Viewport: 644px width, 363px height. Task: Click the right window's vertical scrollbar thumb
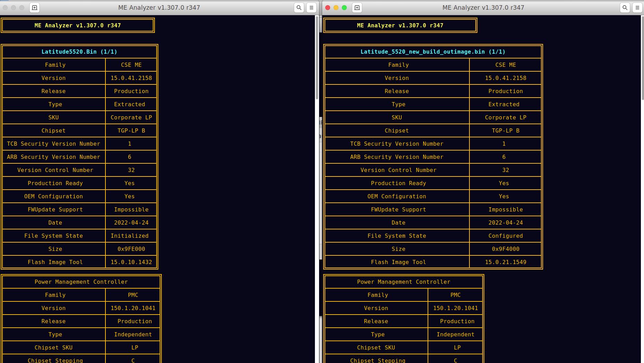(x=643, y=58)
